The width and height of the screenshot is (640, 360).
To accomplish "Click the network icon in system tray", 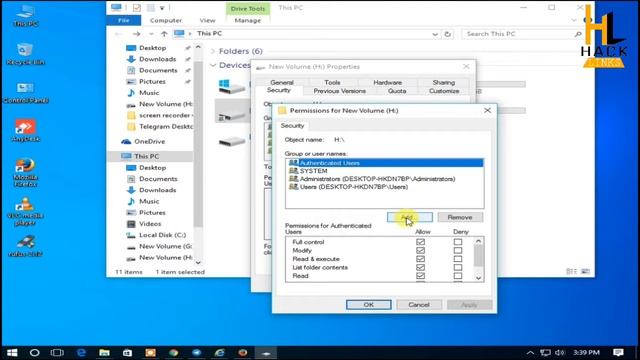I will point(545,353).
